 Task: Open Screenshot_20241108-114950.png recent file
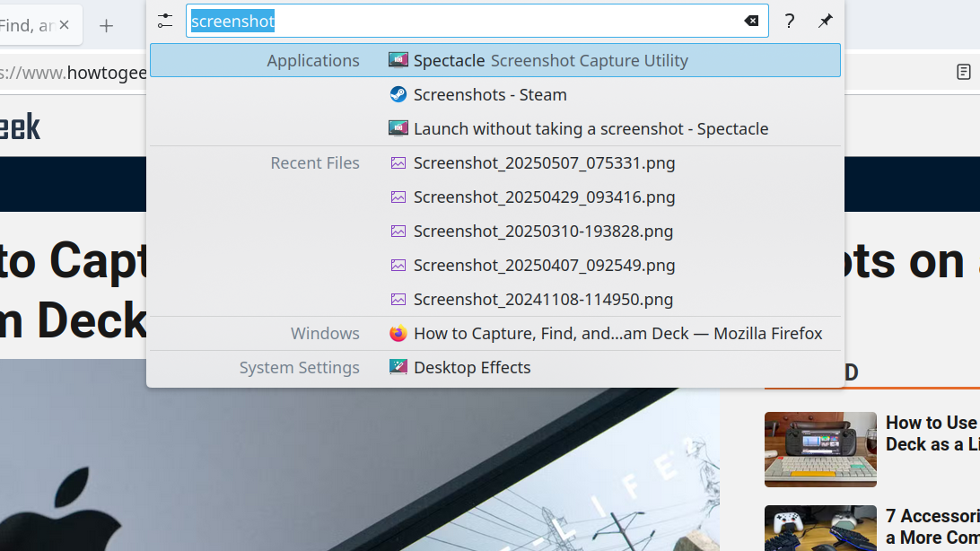tap(543, 299)
